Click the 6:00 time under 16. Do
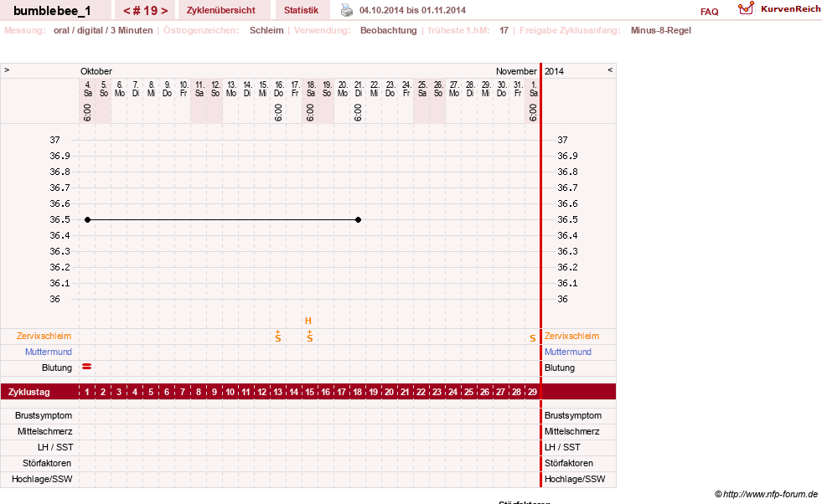The height and width of the screenshot is (504, 822). pos(278,113)
